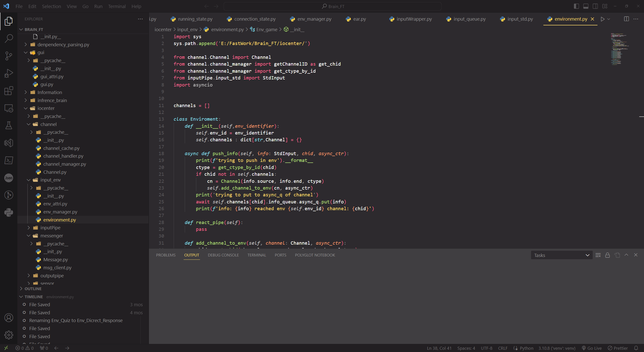Open the Python extension icon in activity bar
The width and height of the screenshot is (644, 352).
click(x=9, y=213)
